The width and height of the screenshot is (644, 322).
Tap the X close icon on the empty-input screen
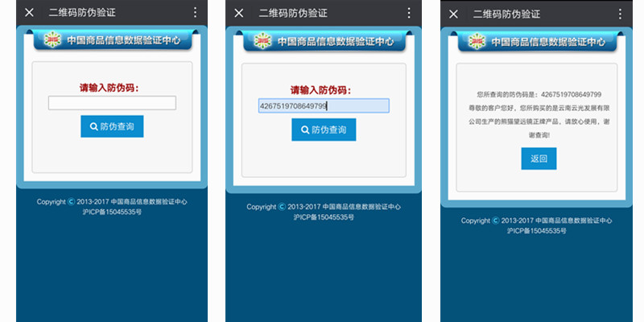29,13
